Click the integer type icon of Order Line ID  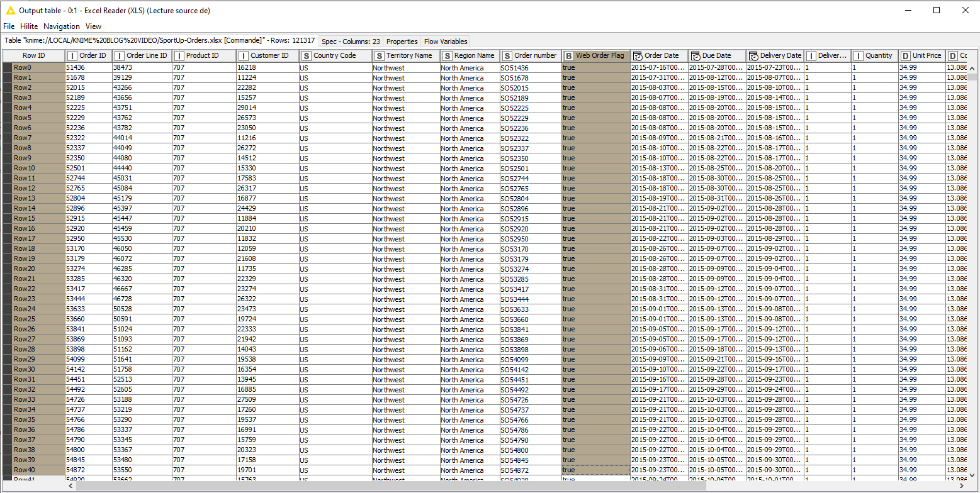coord(120,56)
